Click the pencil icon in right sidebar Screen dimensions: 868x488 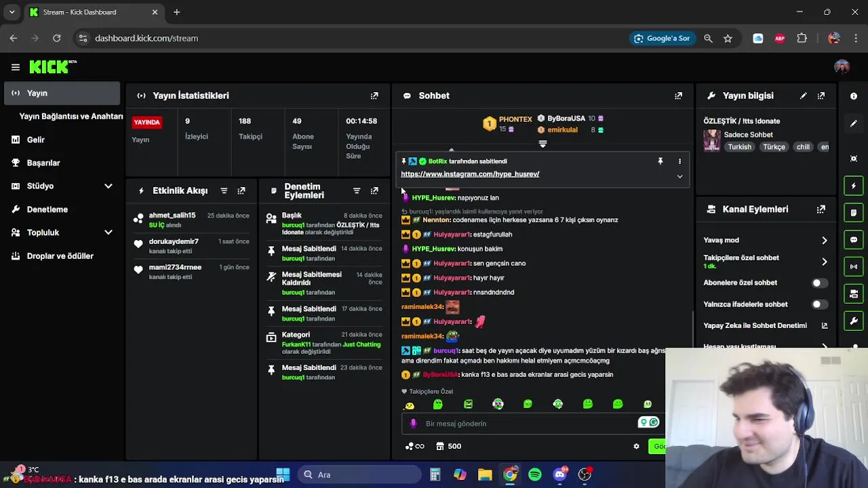pos(854,123)
